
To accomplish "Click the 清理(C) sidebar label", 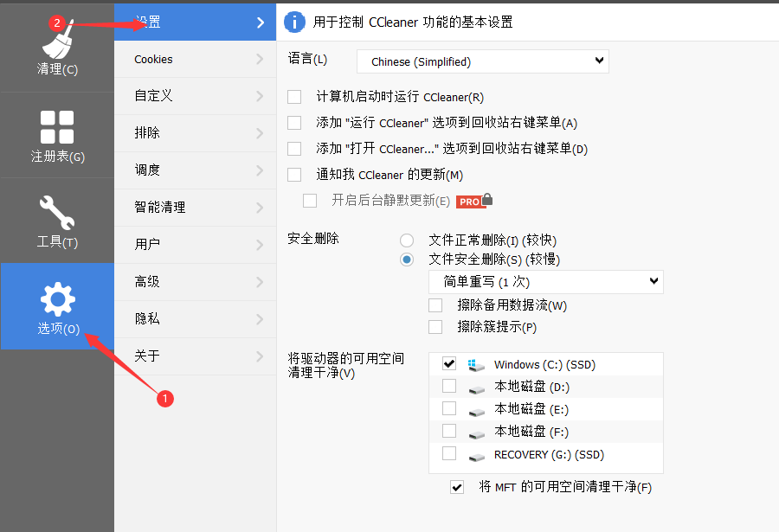I will 57,69.
